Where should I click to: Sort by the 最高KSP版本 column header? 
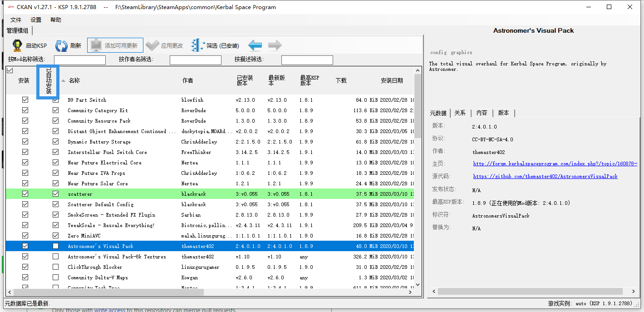[x=310, y=80]
